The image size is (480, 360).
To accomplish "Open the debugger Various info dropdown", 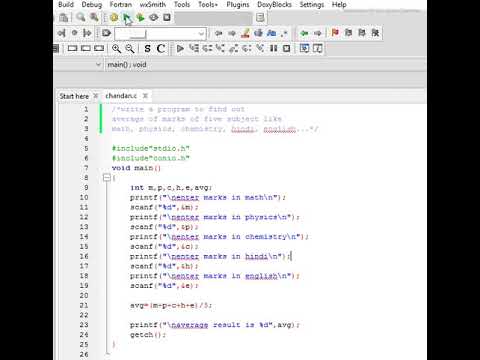I will click(x=318, y=49).
